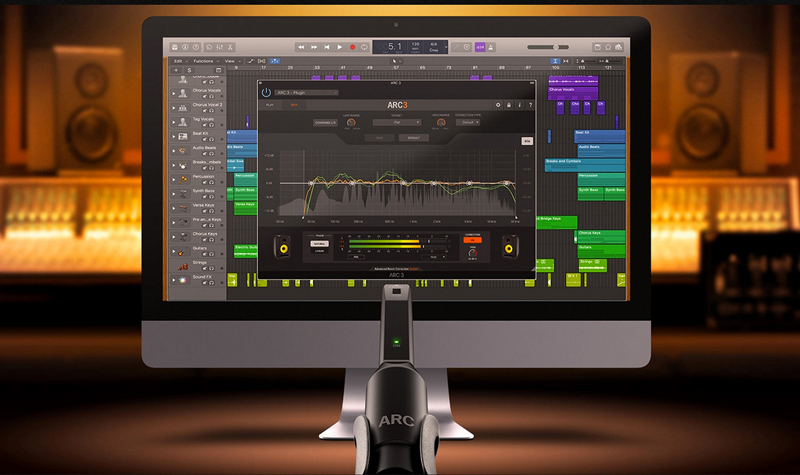
Task: Click the red Record button
Action: [x=352, y=47]
